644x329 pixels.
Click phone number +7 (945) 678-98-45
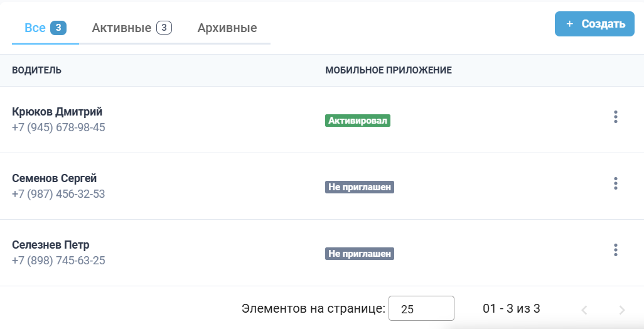pos(58,127)
